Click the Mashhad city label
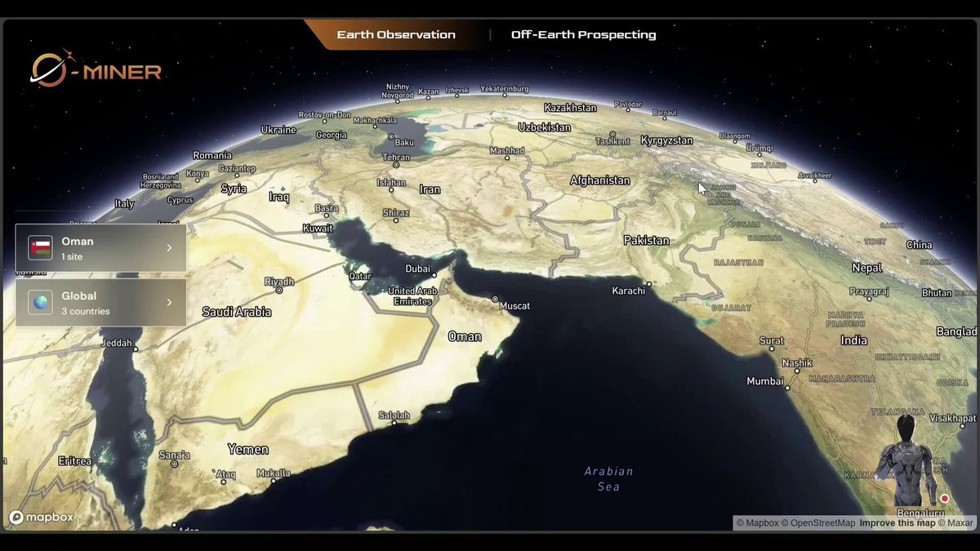The width and height of the screenshot is (980, 551). click(x=506, y=151)
